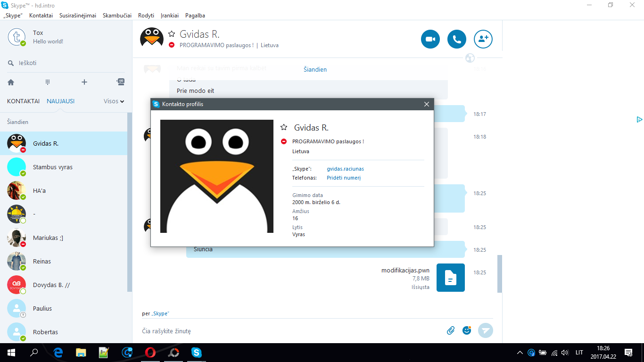Click the contact list scrollbar
The width and height of the screenshot is (644, 362).
tap(130, 202)
